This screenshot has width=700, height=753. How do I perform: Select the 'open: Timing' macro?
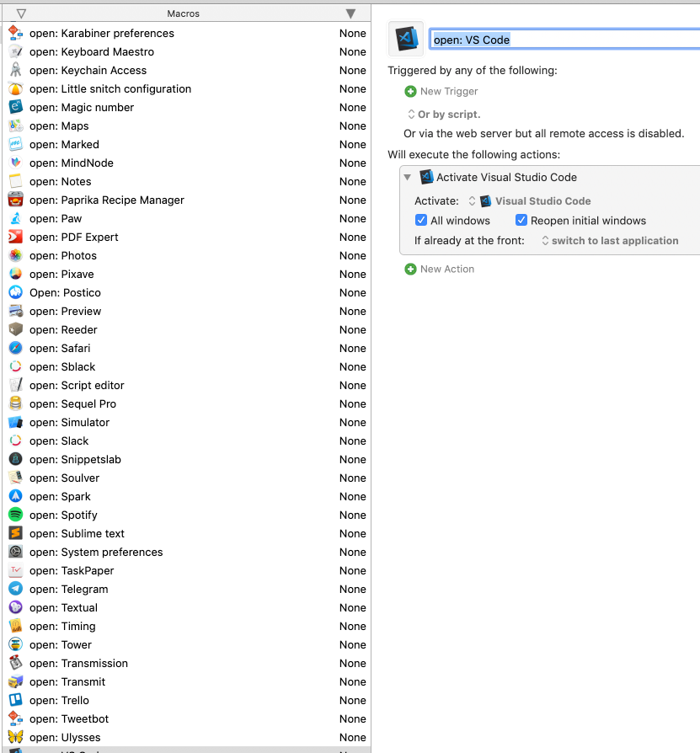click(187, 626)
